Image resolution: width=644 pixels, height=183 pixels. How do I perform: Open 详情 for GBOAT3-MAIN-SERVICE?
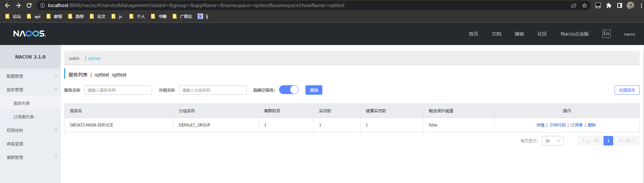pos(540,125)
